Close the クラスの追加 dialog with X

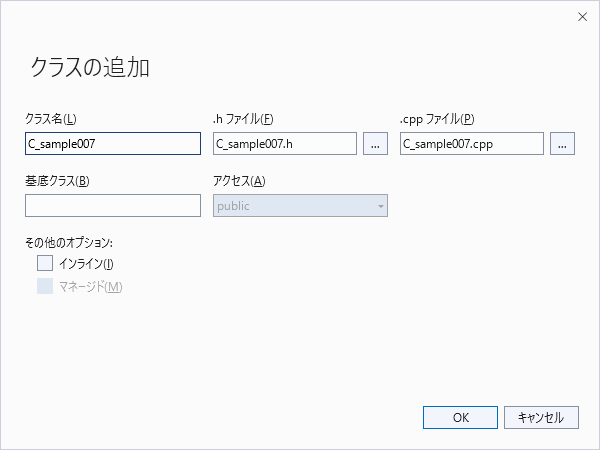click(x=582, y=17)
